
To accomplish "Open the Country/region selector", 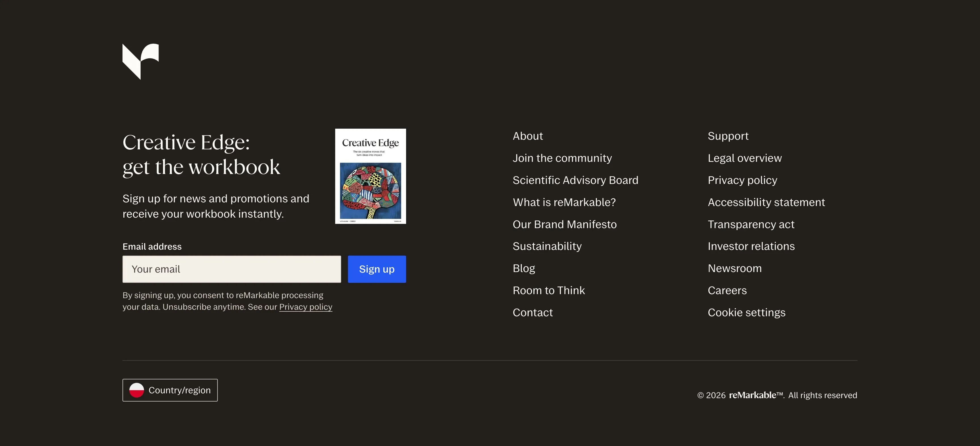I will coord(170,390).
